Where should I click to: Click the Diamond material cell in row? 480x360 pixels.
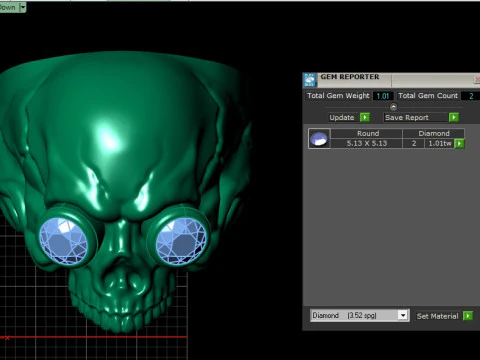tap(434, 133)
